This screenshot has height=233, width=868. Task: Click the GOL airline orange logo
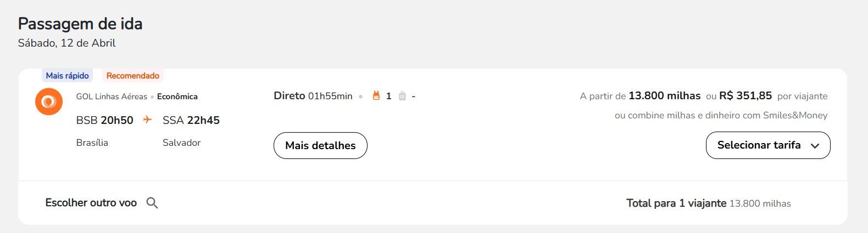coord(49,101)
